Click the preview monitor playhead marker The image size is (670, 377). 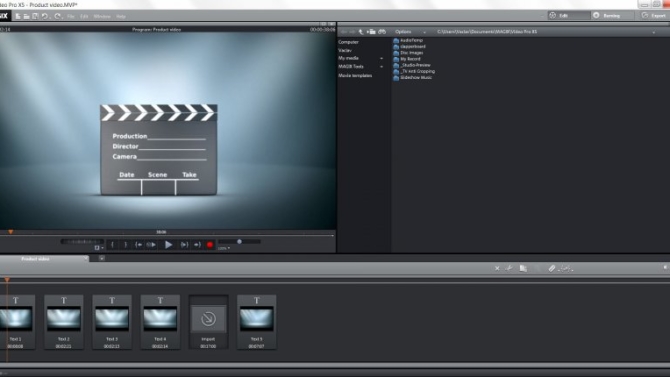tap(10, 232)
